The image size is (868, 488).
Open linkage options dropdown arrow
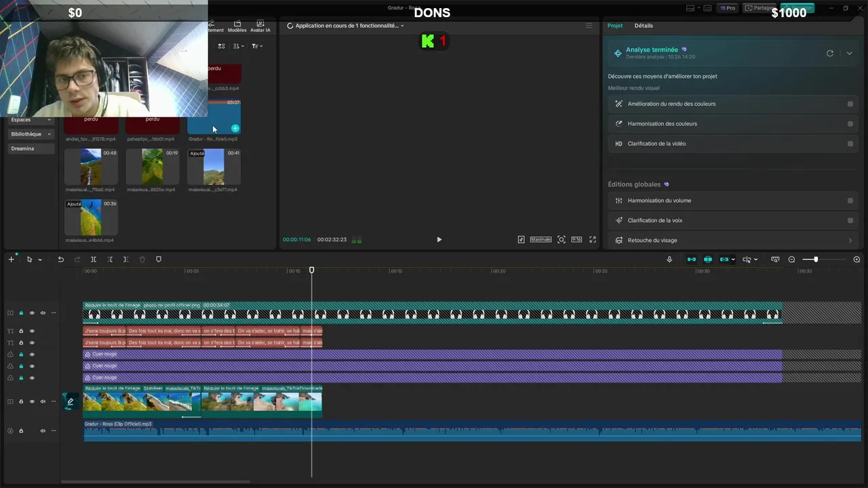(733, 260)
